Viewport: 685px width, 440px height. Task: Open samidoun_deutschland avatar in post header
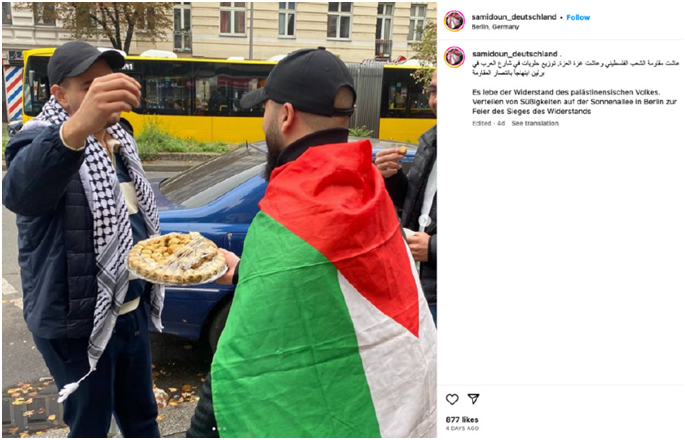[x=454, y=21]
